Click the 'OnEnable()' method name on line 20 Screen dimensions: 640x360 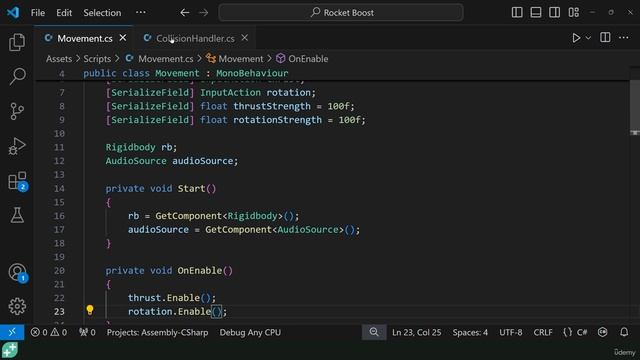click(205, 271)
